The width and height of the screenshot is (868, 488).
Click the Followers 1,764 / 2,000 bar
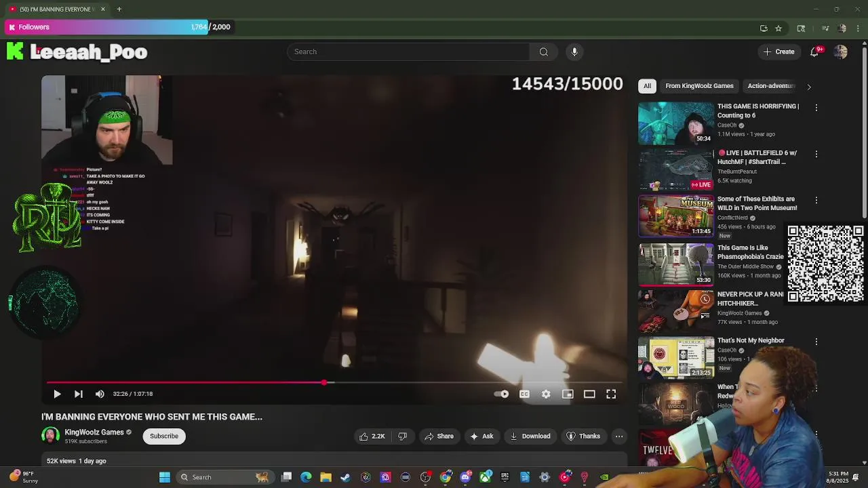120,27
